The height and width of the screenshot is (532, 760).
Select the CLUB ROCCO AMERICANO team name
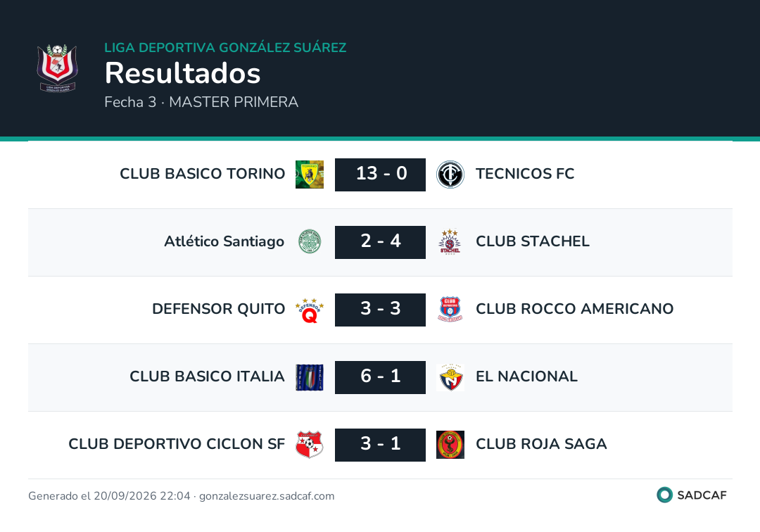575,309
